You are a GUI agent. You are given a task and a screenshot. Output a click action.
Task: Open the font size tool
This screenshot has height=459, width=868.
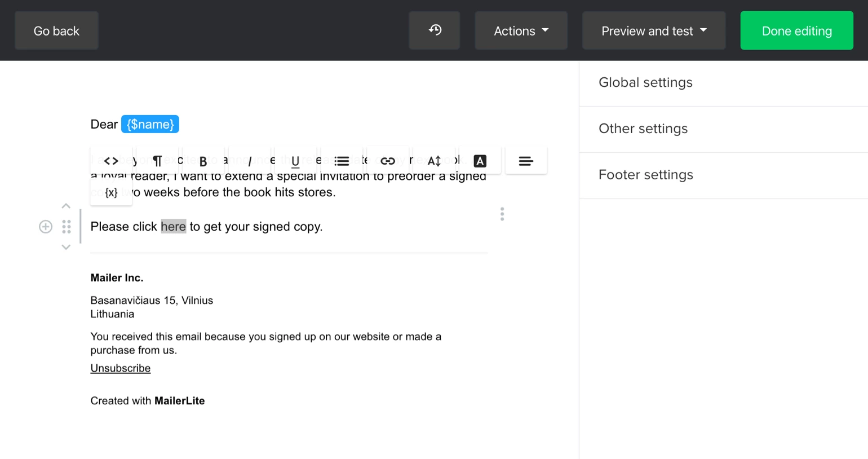tap(434, 161)
